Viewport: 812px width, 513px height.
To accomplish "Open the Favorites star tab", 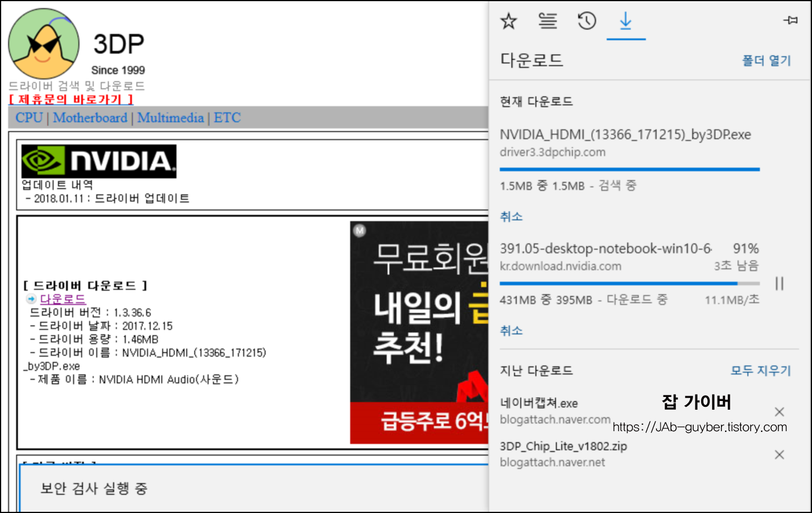I will coord(509,21).
